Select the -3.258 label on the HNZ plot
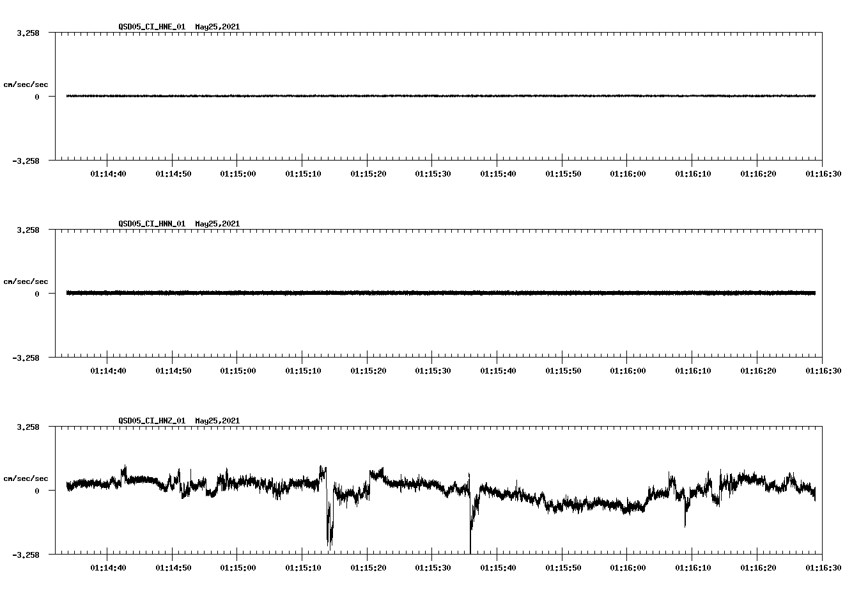 [24, 553]
